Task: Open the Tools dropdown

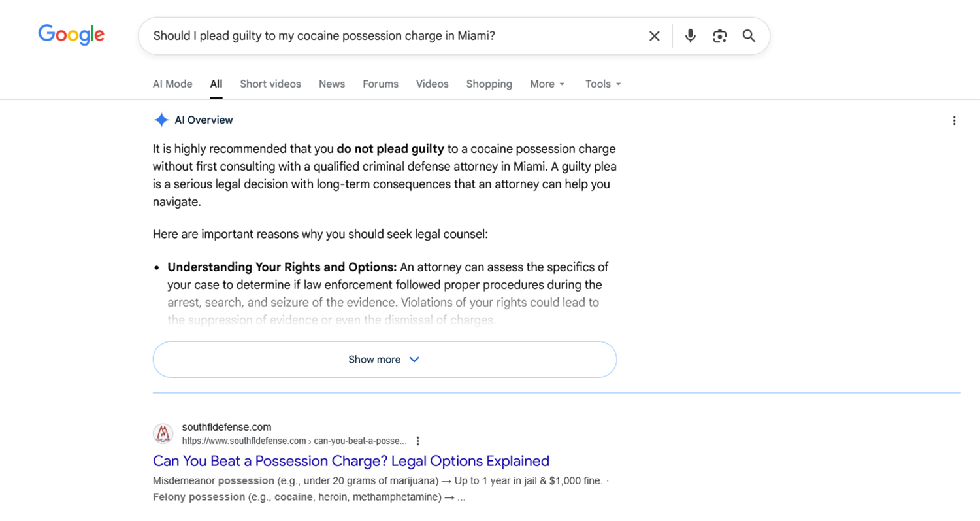Action: [602, 84]
